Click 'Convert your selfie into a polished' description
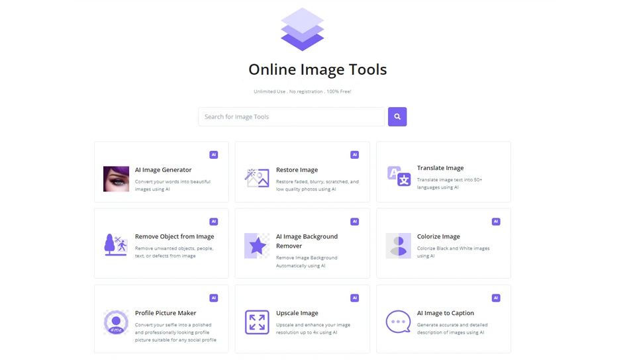Viewport: 629px width, 364px height. point(175,332)
